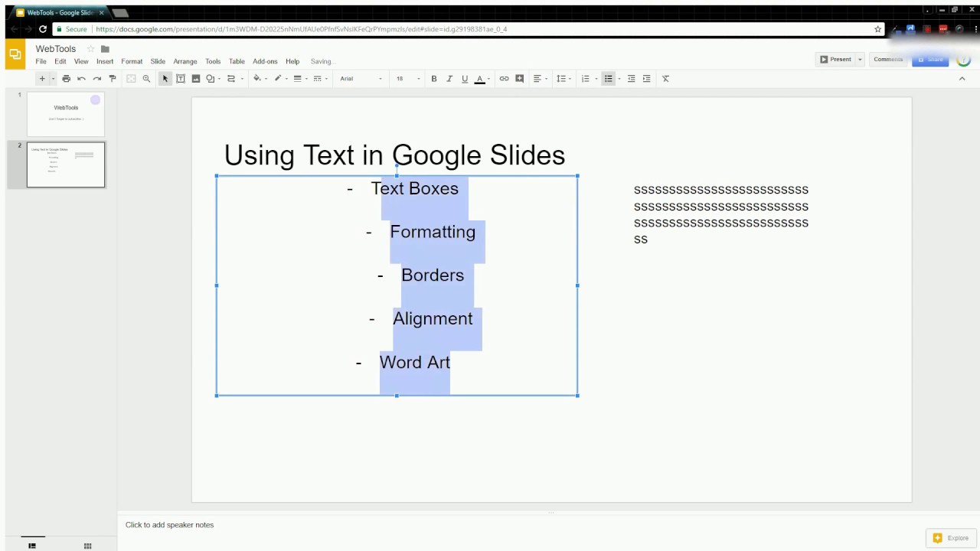The image size is (980, 551).
Task: Open the Insert menu
Action: click(105, 61)
